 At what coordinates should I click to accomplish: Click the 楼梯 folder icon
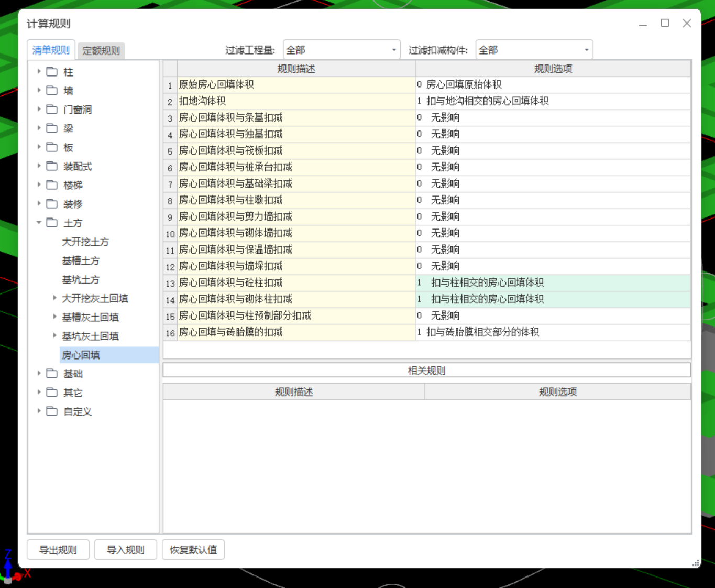pyautogui.click(x=52, y=185)
